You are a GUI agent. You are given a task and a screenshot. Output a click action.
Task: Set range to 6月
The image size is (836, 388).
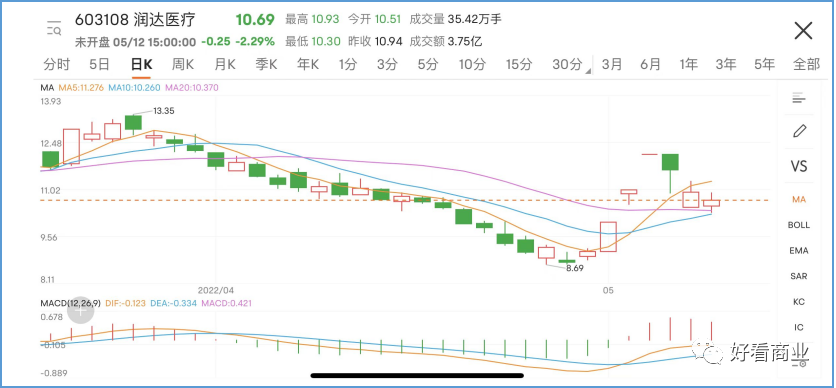650,65
